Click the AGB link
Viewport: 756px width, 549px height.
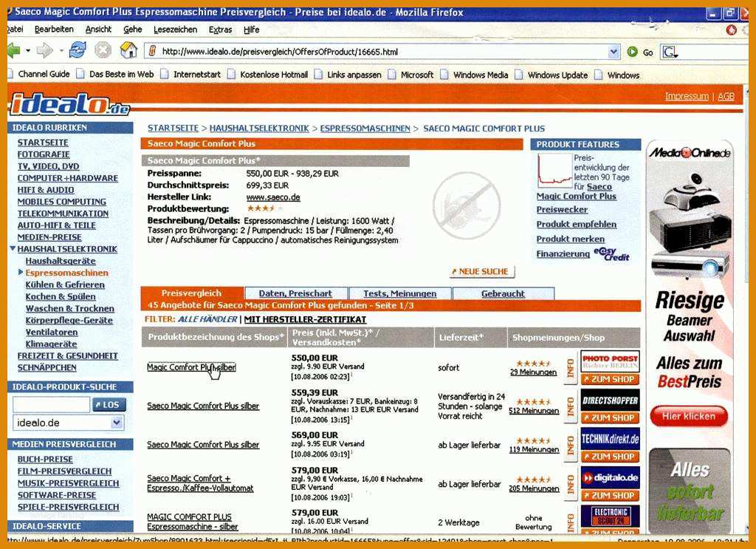click(726, 96)
